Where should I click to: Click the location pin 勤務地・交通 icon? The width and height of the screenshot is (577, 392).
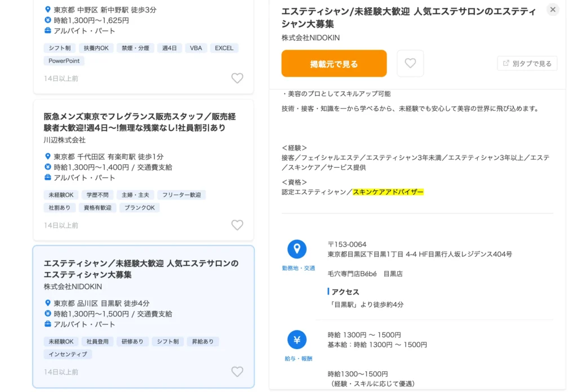[297, 249]
